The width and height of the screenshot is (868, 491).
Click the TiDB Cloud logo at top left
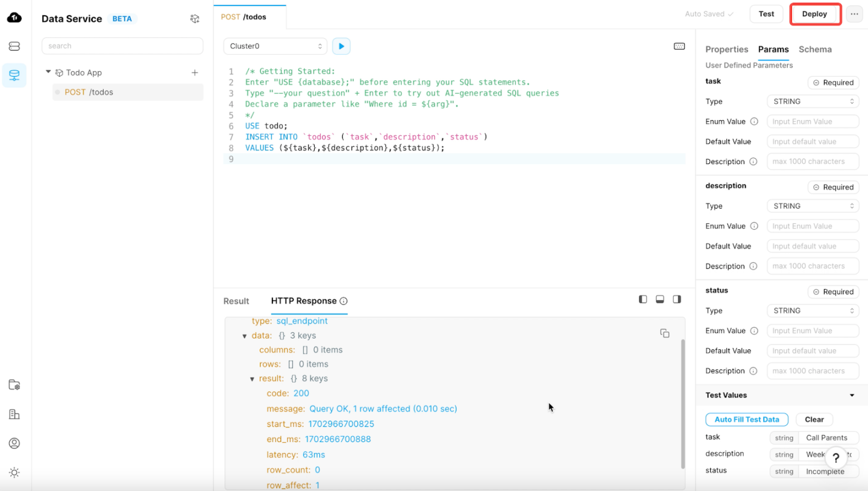pos(14,17)
